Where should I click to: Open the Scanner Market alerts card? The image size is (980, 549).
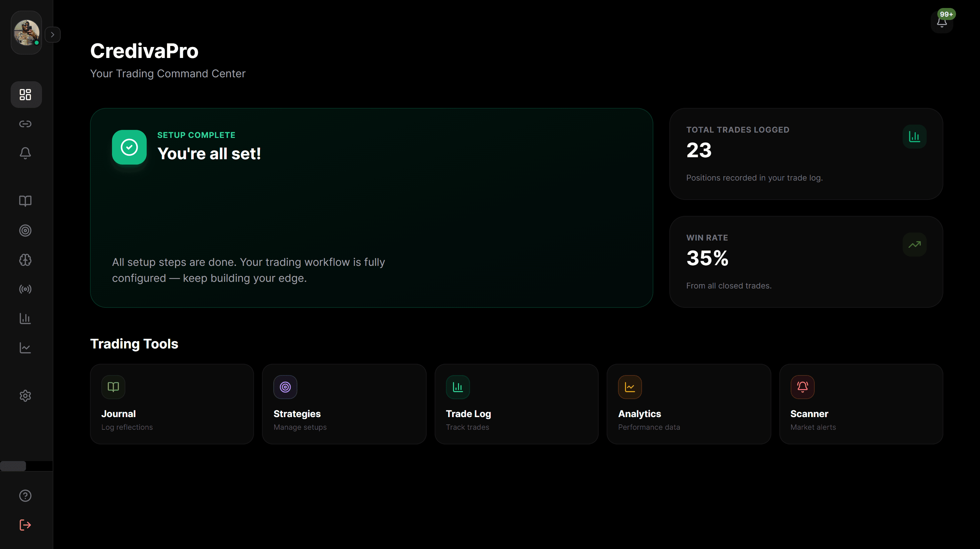point(861,404)
